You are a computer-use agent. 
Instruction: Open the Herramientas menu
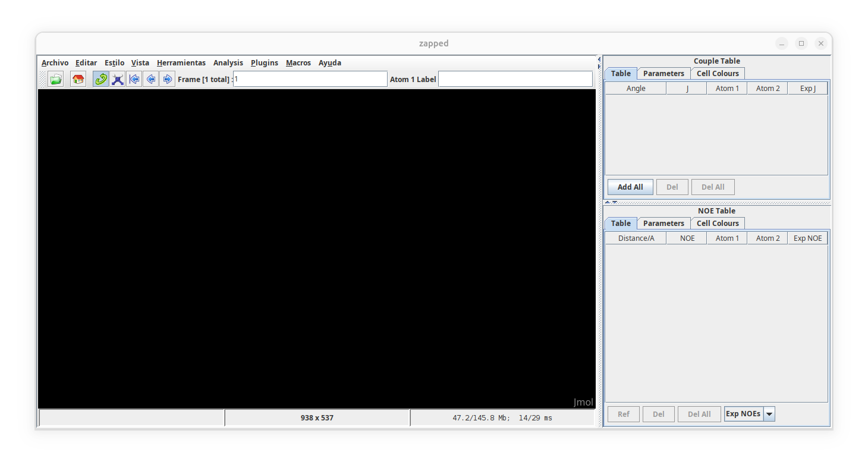[x=181, y=62]
